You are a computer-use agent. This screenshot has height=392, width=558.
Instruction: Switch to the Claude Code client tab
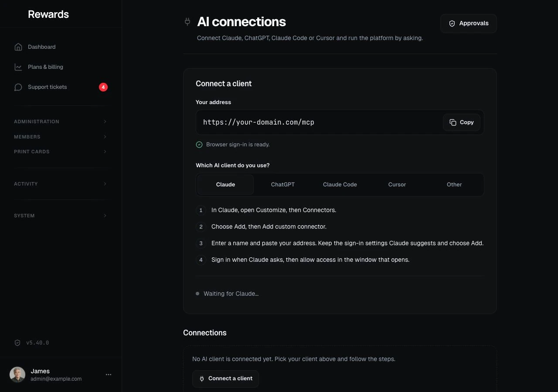[340, 185]
